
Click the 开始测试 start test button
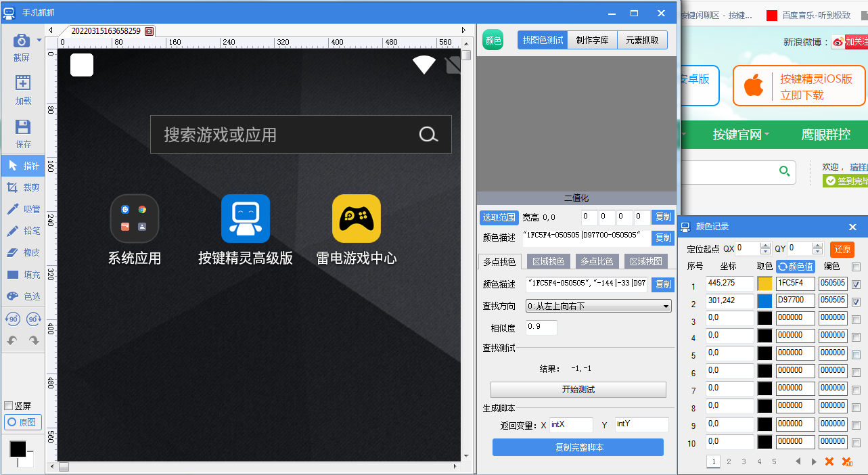pyautogui.click(x=578, y=390)
